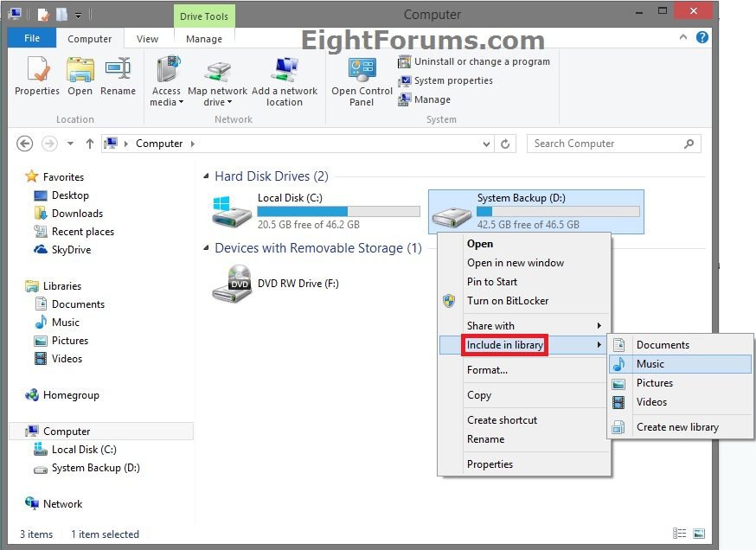Go up one level with the Up arrow
756x550 pixels.
coord(90,144)
